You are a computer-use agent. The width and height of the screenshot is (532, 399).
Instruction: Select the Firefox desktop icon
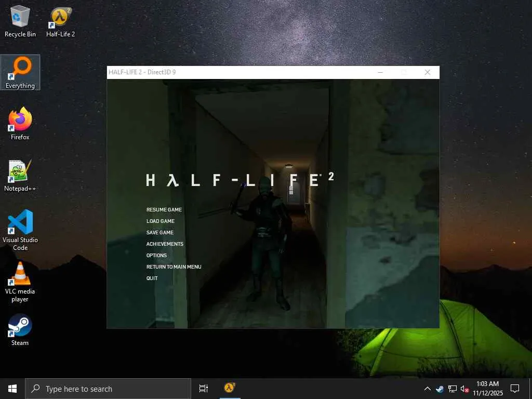point(20,124)
